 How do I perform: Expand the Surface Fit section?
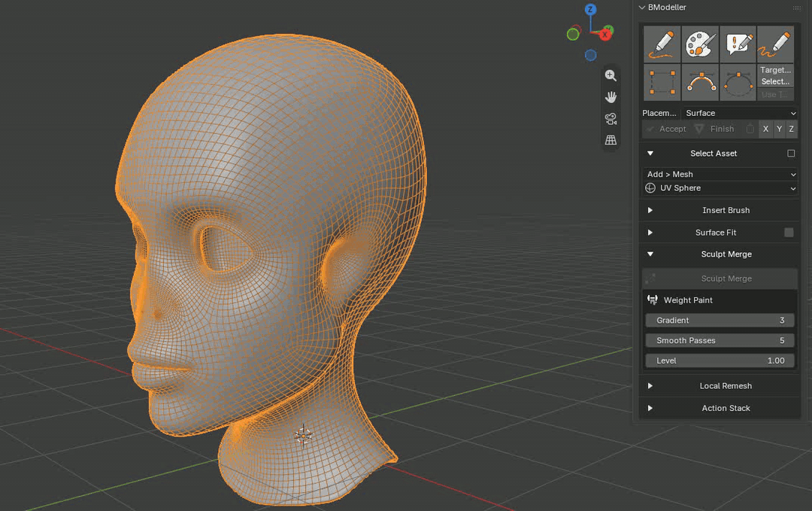[650, 233]
